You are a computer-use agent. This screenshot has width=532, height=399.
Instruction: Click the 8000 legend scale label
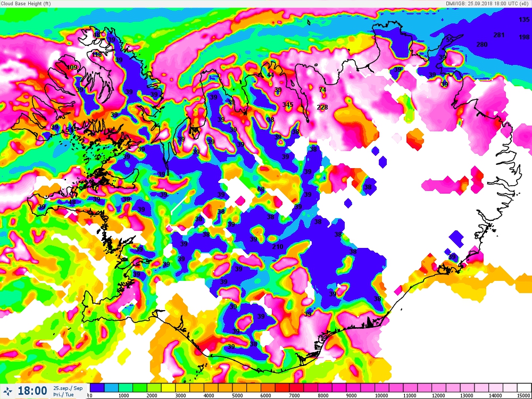click(323, 396)
